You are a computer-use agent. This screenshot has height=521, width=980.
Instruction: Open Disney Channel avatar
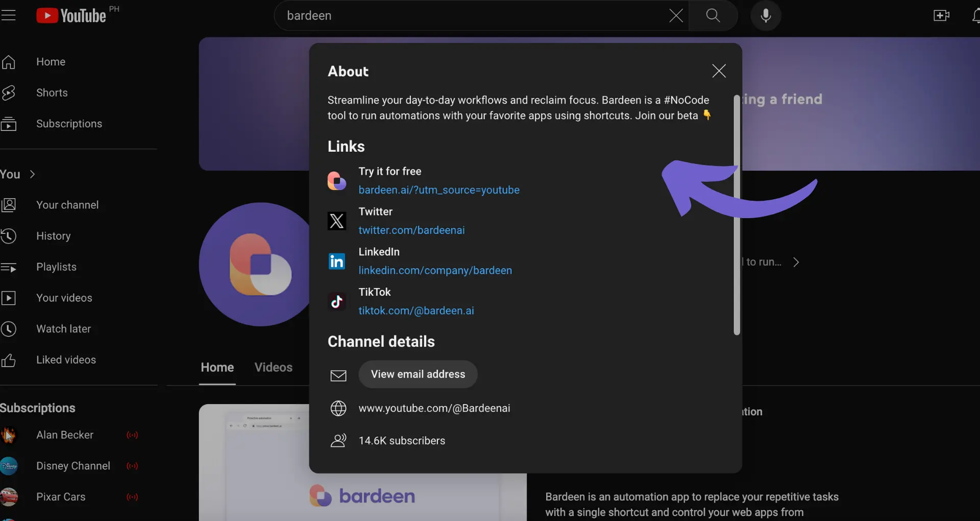(x=9, y=466)
